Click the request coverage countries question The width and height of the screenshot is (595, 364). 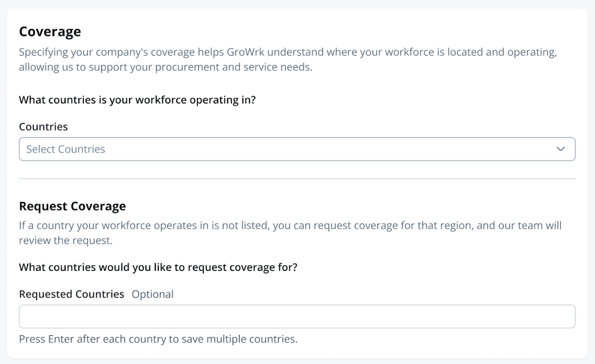tap(158, 267)
